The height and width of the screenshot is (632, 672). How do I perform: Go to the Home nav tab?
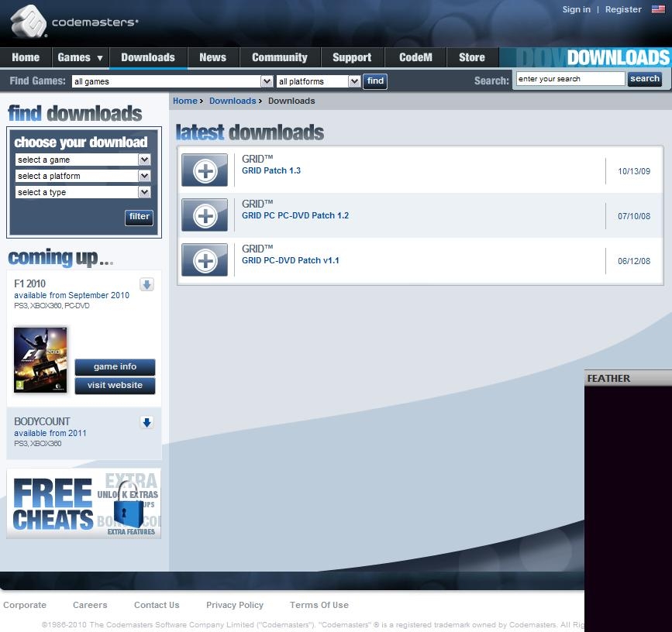(x=26, y=57)
